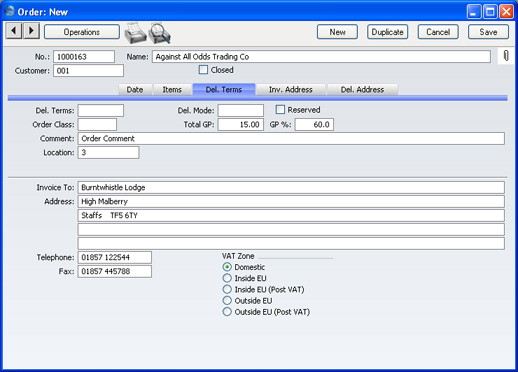Minimize the Order window
The width and height of the screenshot is (518, 372).
tap(474, 12)
